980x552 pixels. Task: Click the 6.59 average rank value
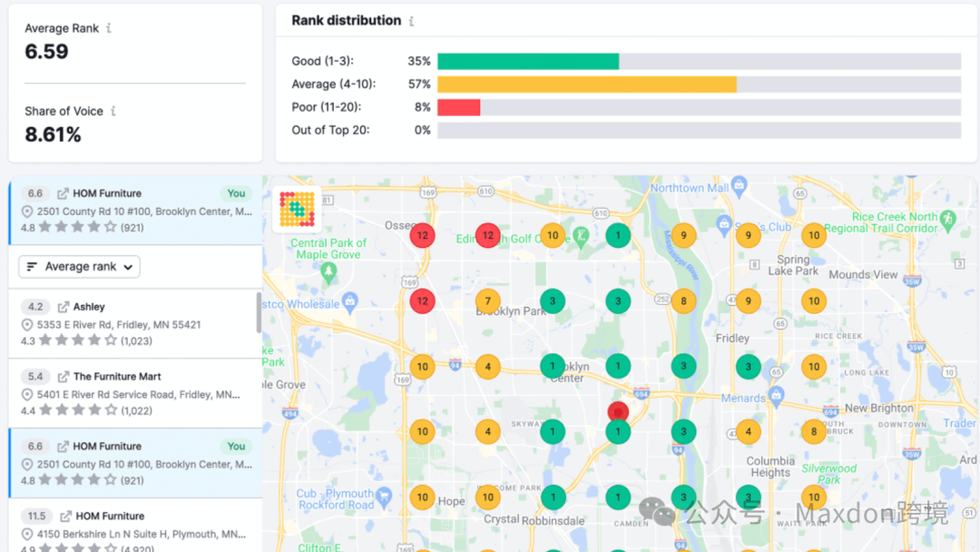pyautogui.click(x=46, y=52)
